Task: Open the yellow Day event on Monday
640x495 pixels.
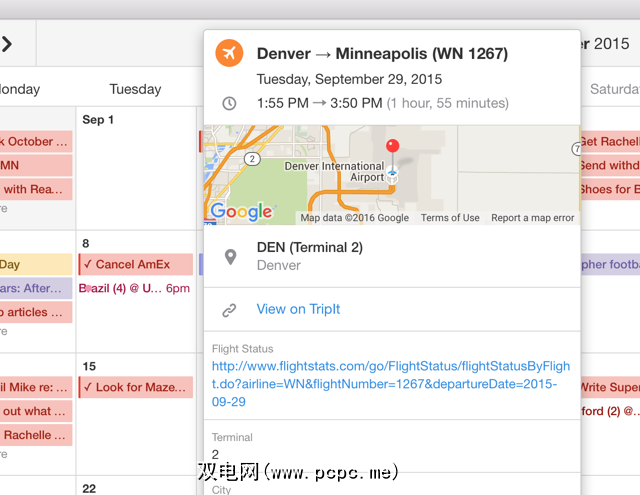Action: pyautogui.click(x=36, y=264)
